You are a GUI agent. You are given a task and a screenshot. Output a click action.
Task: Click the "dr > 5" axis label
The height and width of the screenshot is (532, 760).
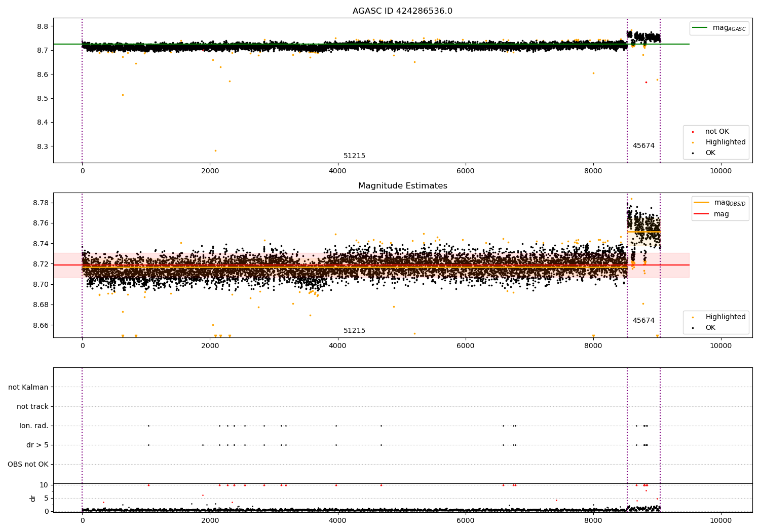tap(37, 445)
